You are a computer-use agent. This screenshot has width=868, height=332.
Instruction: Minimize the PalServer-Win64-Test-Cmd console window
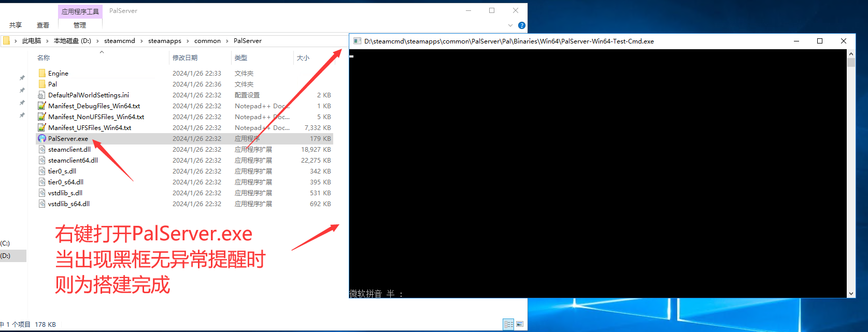coord(796,41)
